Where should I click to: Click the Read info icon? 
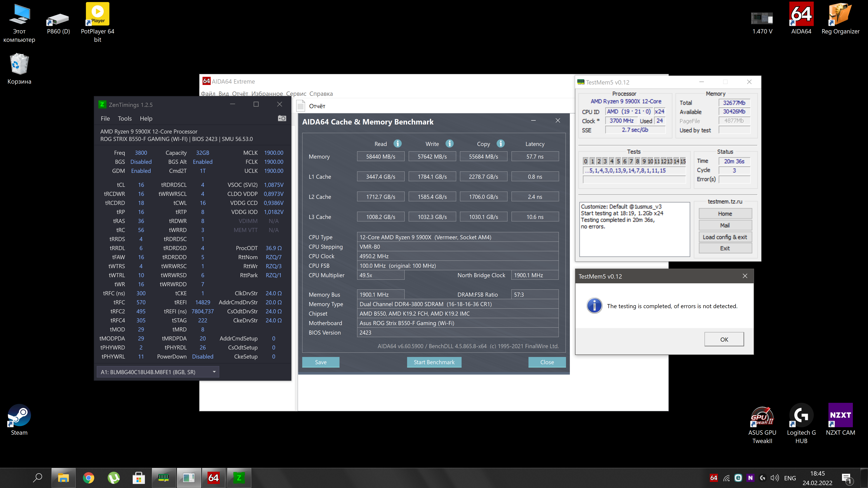click(x=398, y=144)
